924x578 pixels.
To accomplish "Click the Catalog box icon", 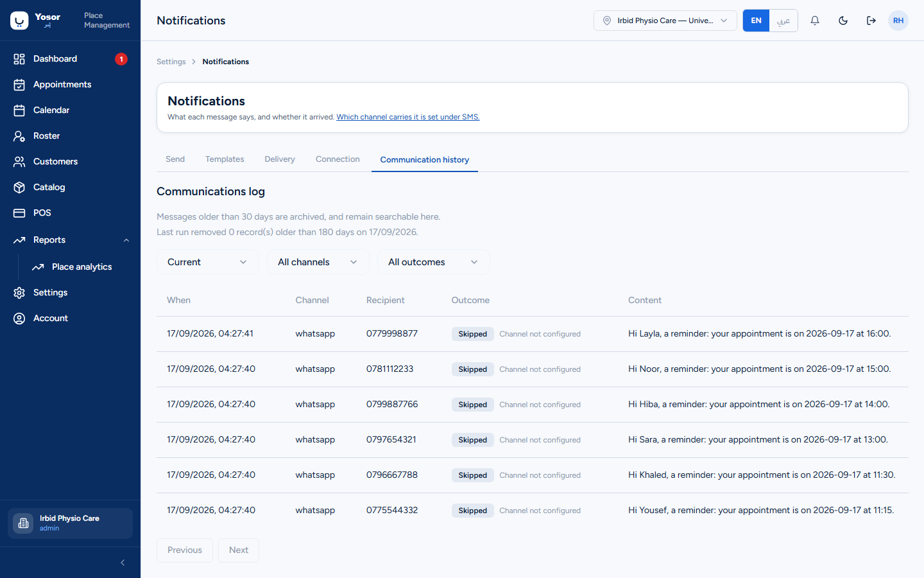I will coord(19,188).
